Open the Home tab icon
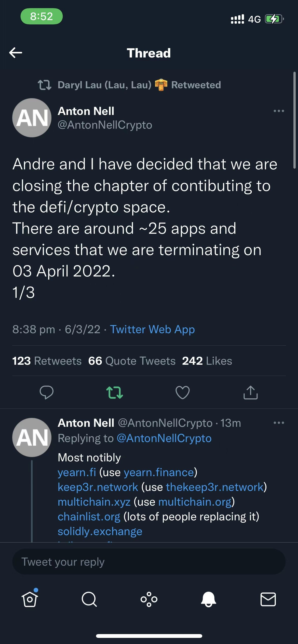298x644 pixels. click(x=30, y=599)
